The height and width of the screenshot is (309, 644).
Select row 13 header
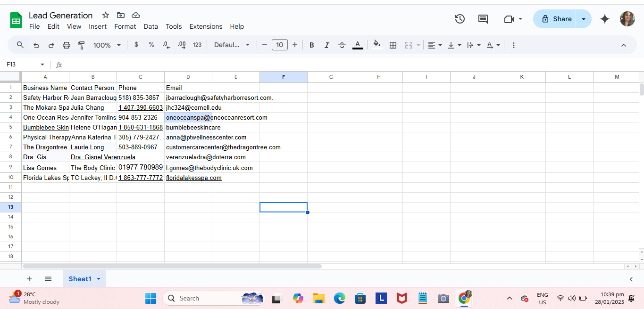[11, 207]
